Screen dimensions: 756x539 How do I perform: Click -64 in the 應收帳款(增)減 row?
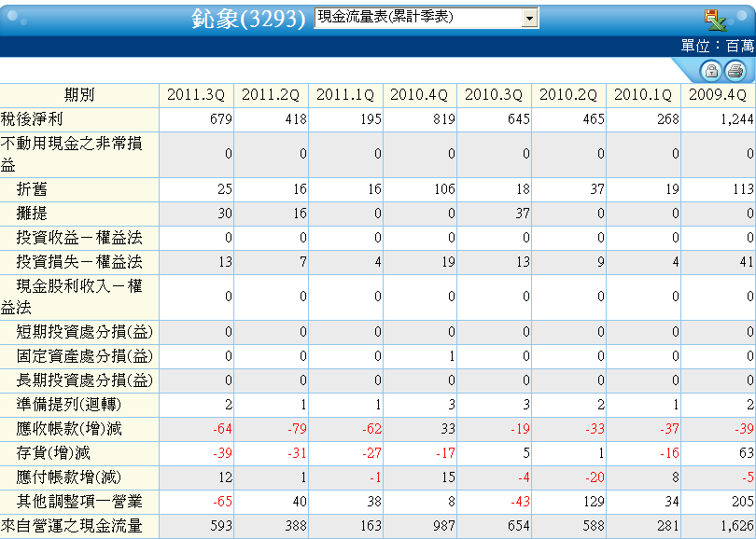(222, 429)
